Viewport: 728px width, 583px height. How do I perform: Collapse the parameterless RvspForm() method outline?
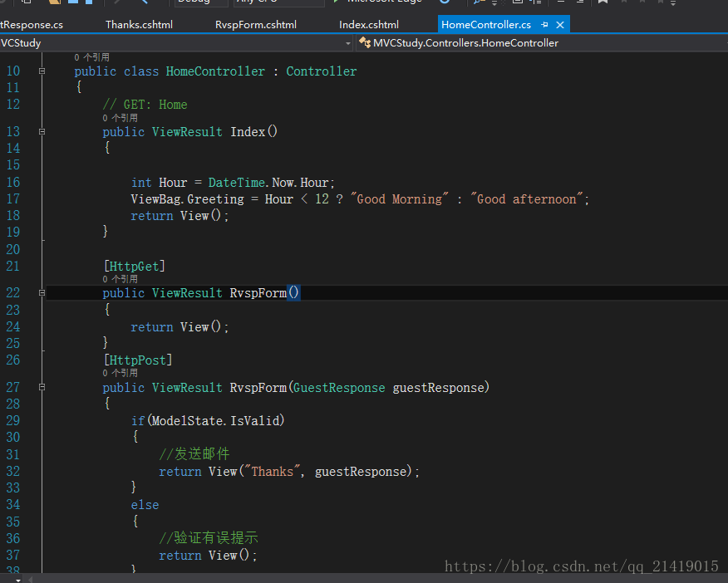pyautogui.click(x=42, y=292)
